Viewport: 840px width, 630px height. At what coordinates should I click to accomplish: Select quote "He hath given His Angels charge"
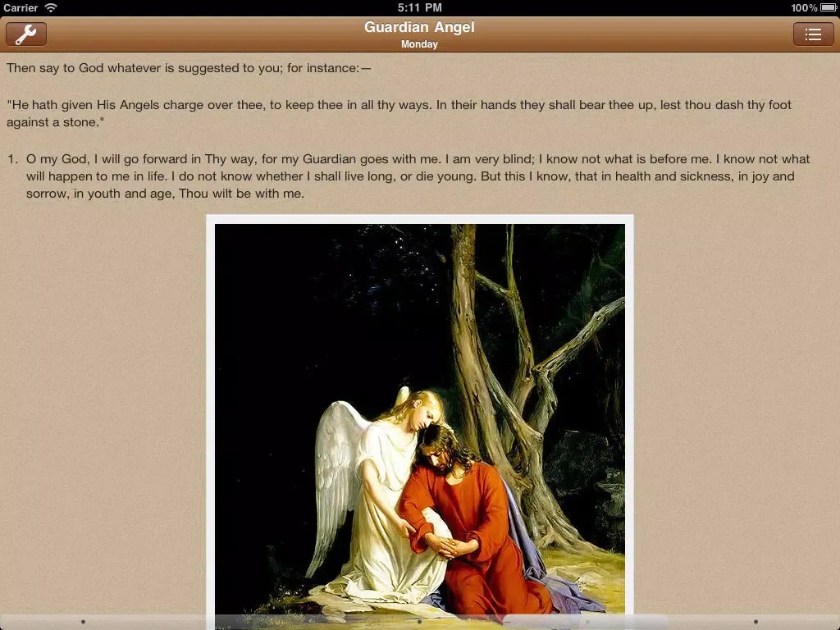click(399, 113)
